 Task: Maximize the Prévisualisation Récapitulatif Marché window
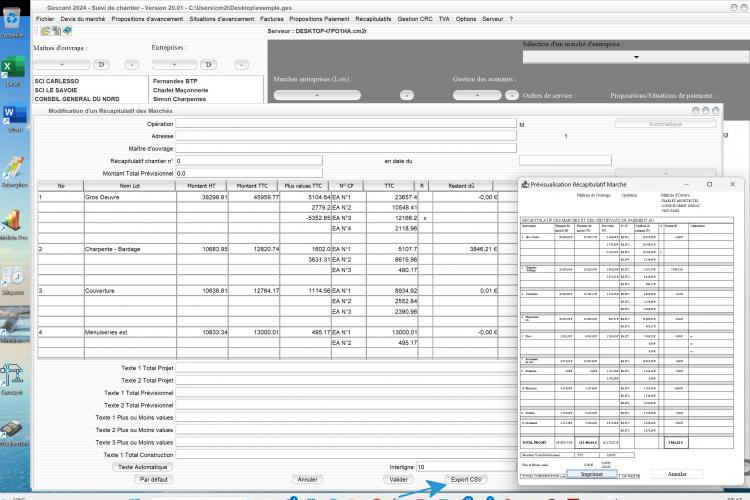(x=709, y=184)
